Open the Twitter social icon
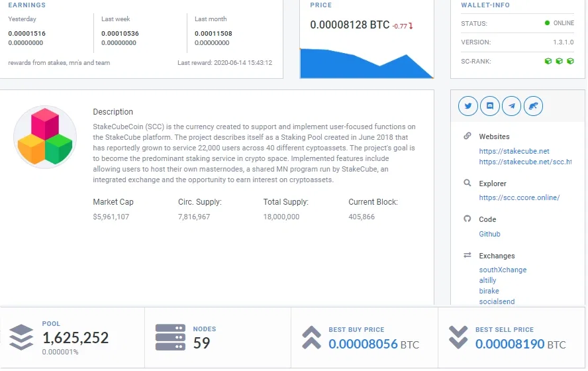 [x=467, y=106]
